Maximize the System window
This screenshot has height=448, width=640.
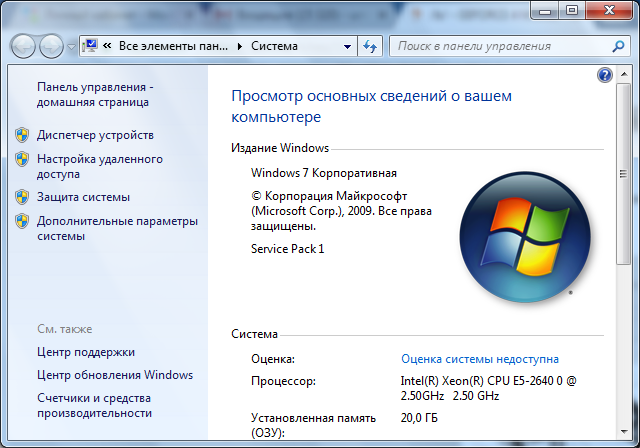tap(572, 11)
